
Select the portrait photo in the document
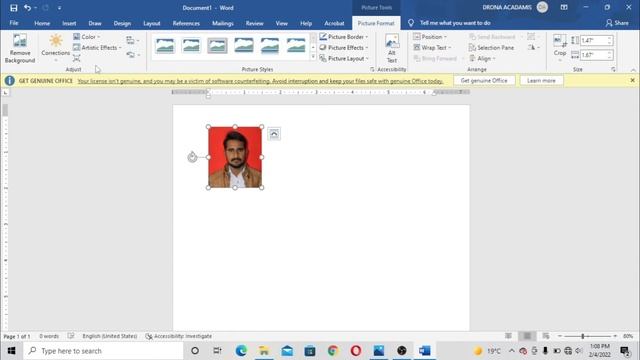(x=235, y=157)
